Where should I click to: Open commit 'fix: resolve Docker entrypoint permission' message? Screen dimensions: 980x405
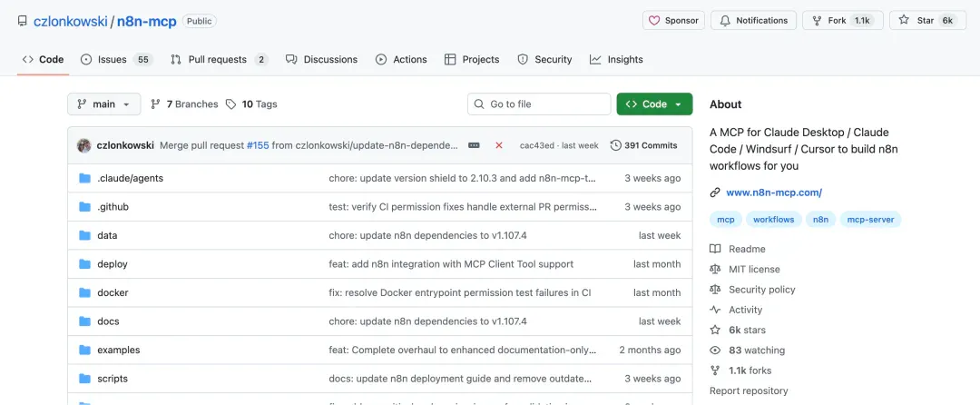[460, 292]
